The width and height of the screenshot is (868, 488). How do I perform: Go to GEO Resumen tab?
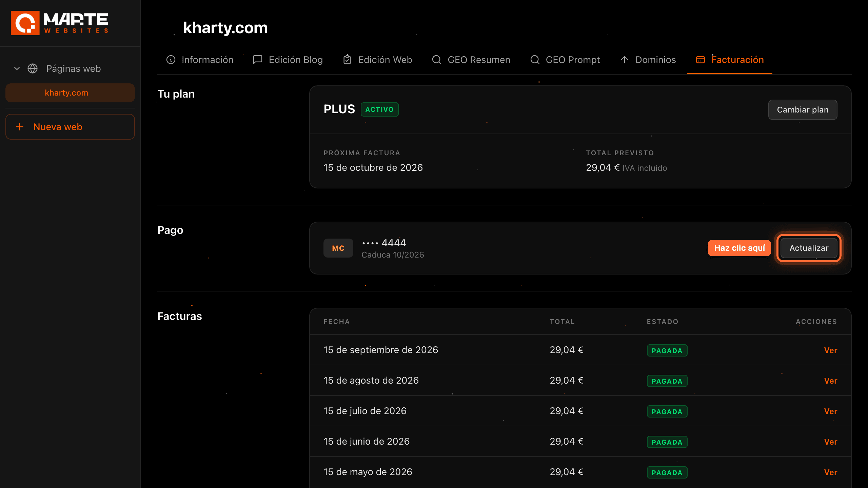(x=471, y=60)
